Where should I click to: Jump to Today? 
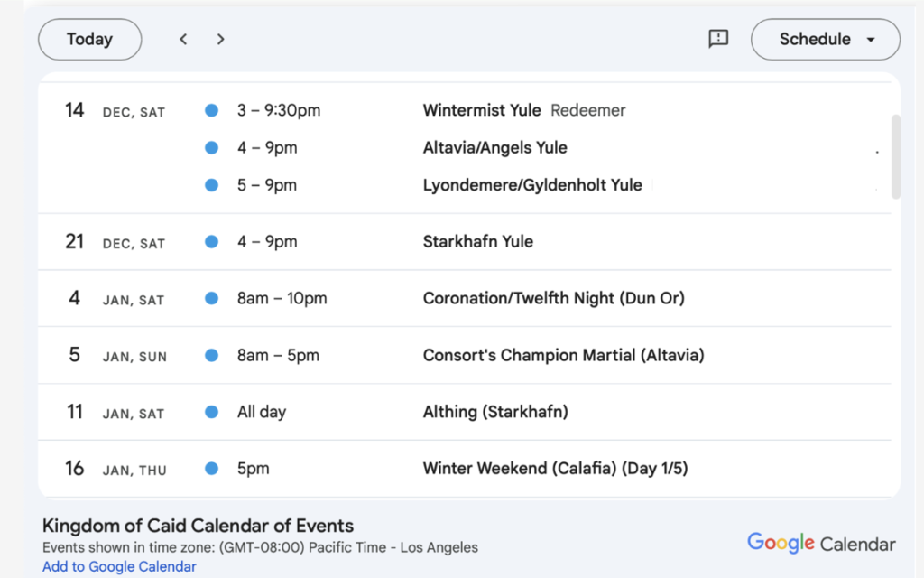click(89, 39)
